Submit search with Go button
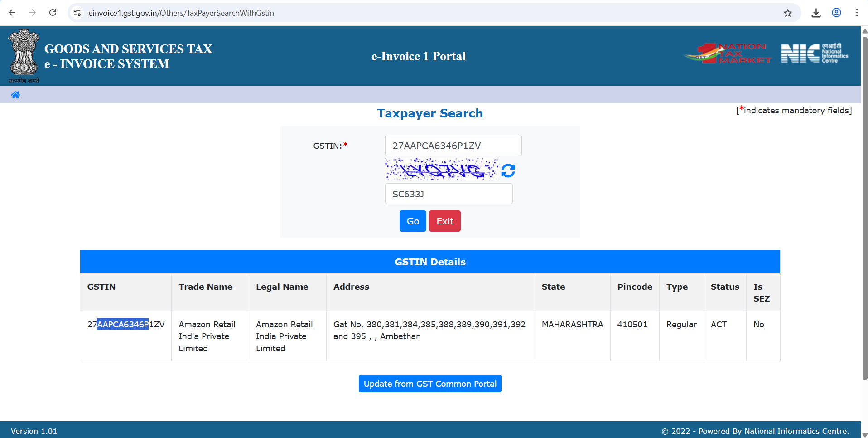Viewport: 868px width, 438px height. click(x=413, y=221)
